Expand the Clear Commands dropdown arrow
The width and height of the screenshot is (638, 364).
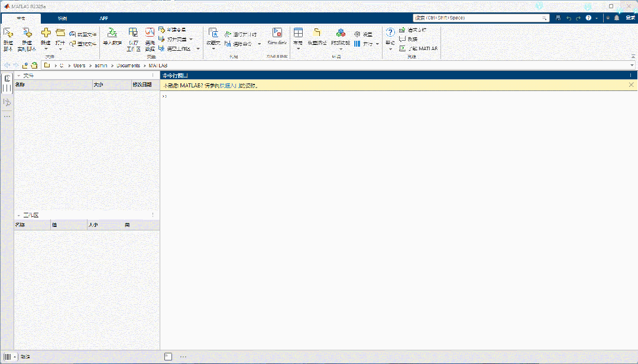click(x=259, y=44)
